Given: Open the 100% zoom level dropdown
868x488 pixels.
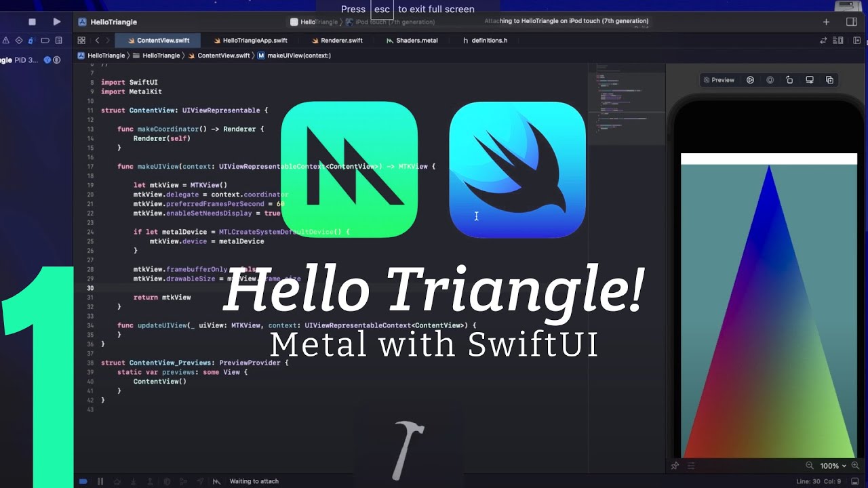Looking at the screenshot, I should [x=833, y=466].
